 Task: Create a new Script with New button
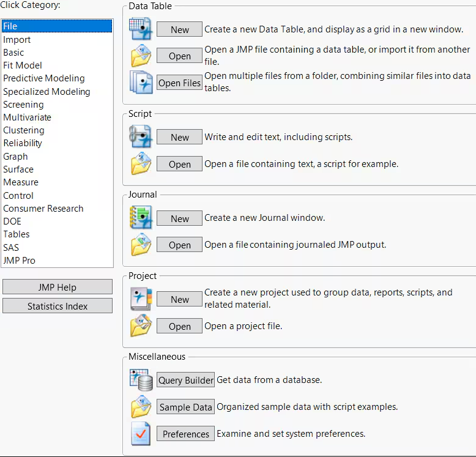point(179,137)
